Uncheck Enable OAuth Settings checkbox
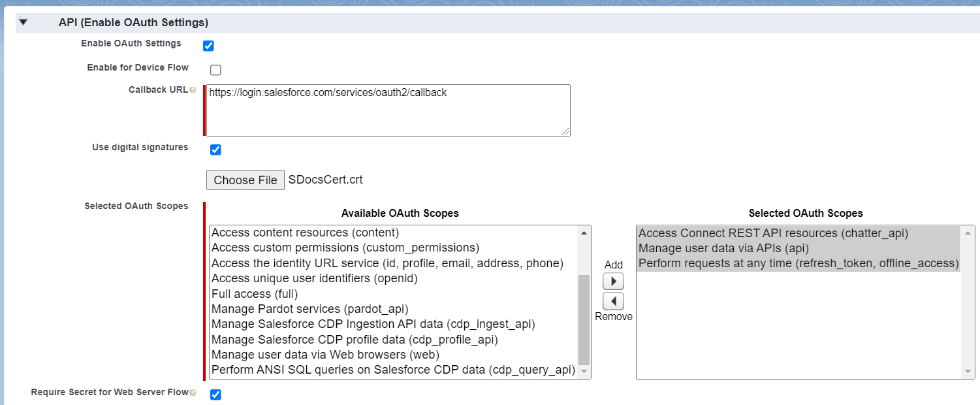The width and height of the screenshot is (980, 405). 208,46
